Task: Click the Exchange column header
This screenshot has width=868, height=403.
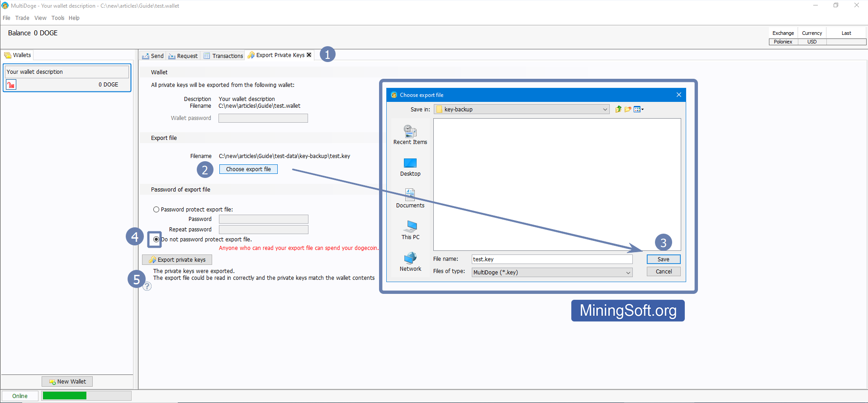Action: tap(783, 33)
